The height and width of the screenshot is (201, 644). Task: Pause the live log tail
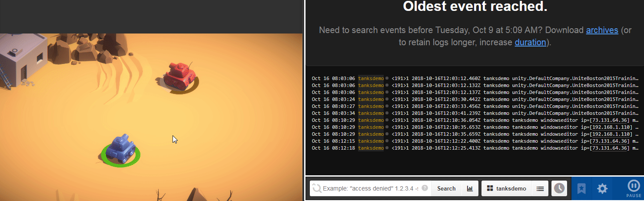634,189
